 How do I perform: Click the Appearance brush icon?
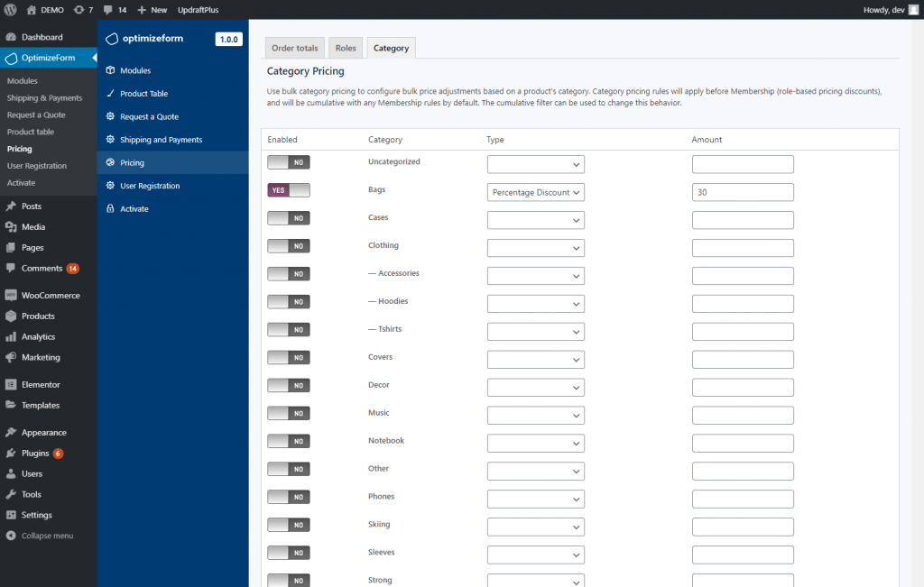pyautogui.click(x=11, y=432)
